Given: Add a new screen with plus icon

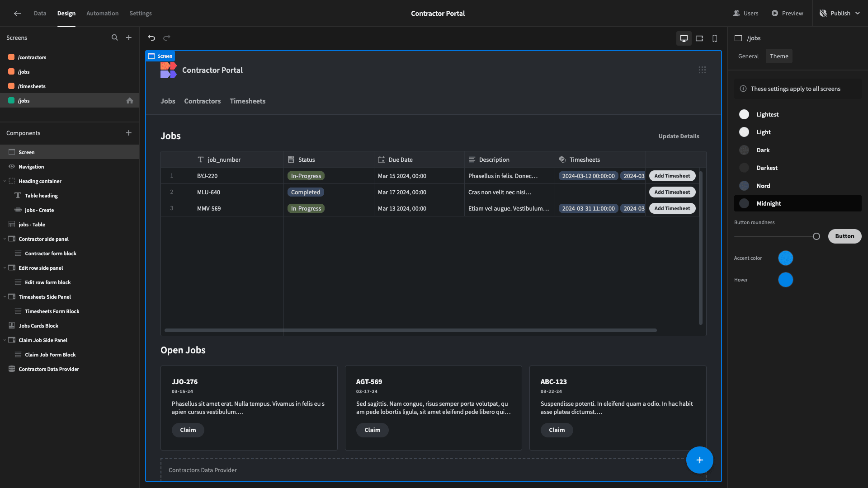Looking at the screenshot, I should click(x=129, y=38).
